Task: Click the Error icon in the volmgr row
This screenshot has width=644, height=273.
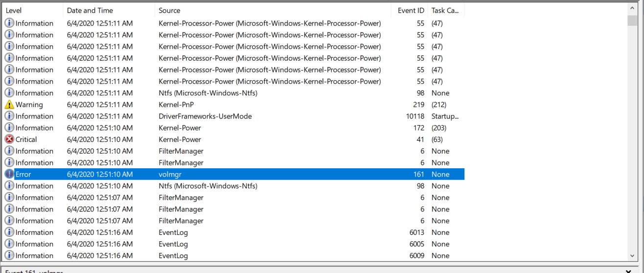Action: 9,174
